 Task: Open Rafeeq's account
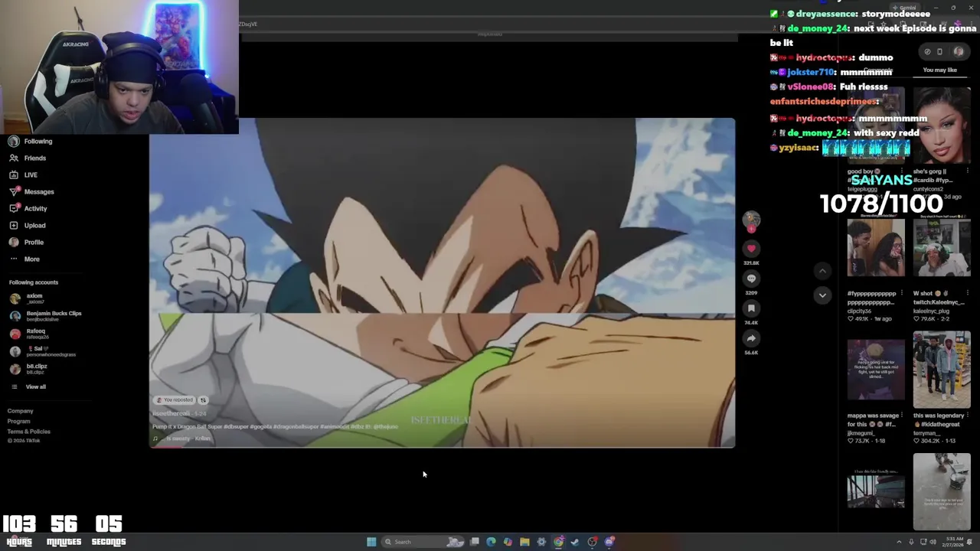(29, 333)
